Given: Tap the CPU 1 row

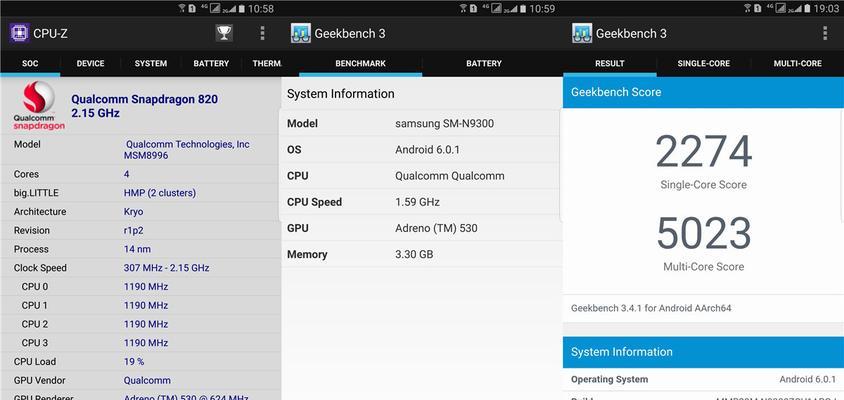Looking at the screenshot, I should click(x=141, y=305).
